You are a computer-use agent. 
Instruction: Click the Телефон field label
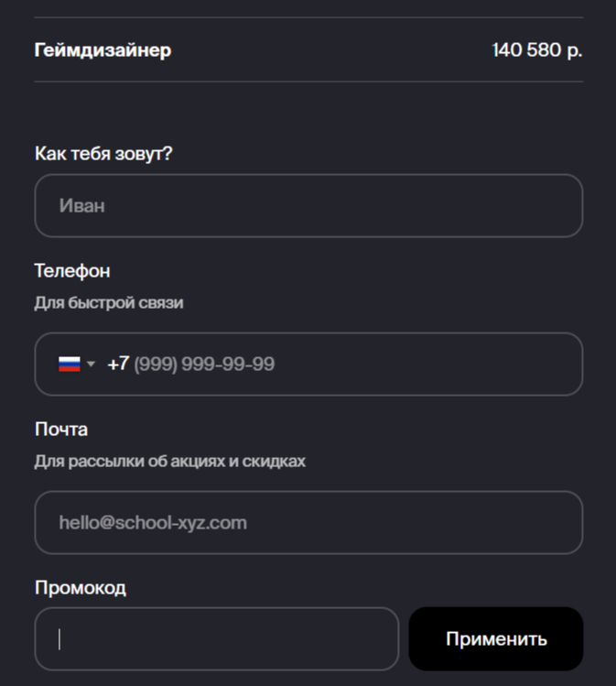click(72, 271)
